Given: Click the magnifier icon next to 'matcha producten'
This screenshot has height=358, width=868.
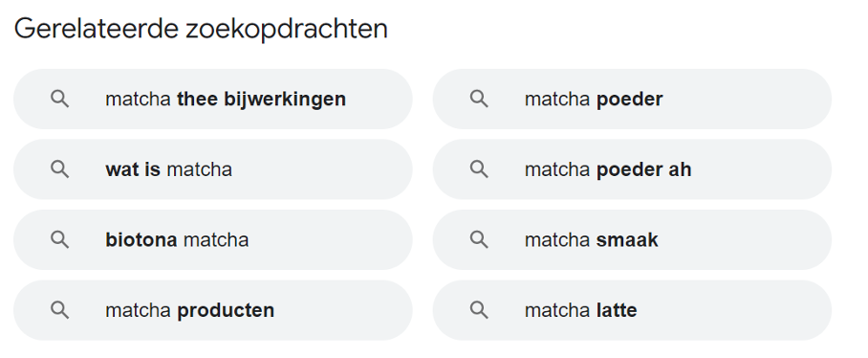Looking at the screenshot, I should point(60,310).
